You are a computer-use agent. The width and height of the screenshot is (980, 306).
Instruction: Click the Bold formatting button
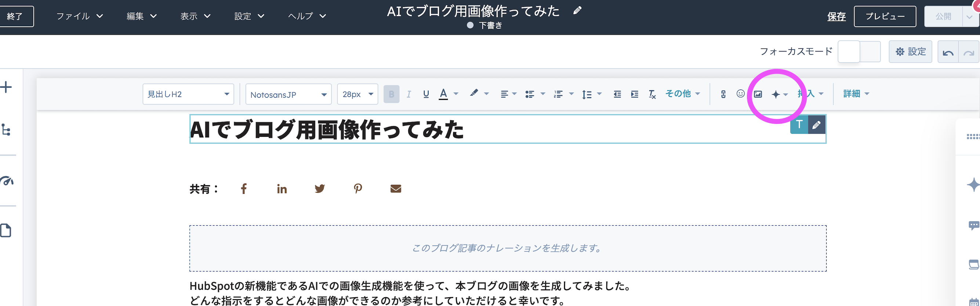pos(391,94)
